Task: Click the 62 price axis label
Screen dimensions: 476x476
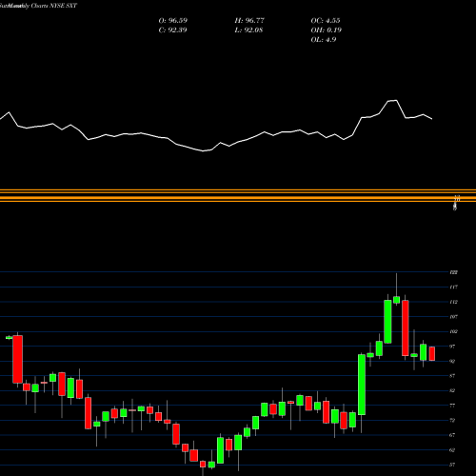Action: coord(452,450)
